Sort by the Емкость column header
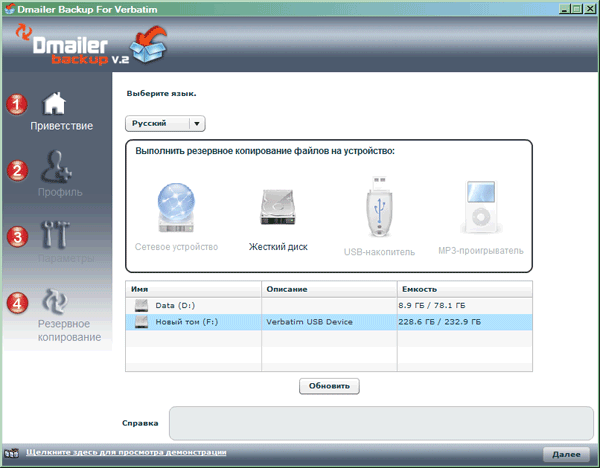This screenshot has width=600, height=468. coord(465,289)
